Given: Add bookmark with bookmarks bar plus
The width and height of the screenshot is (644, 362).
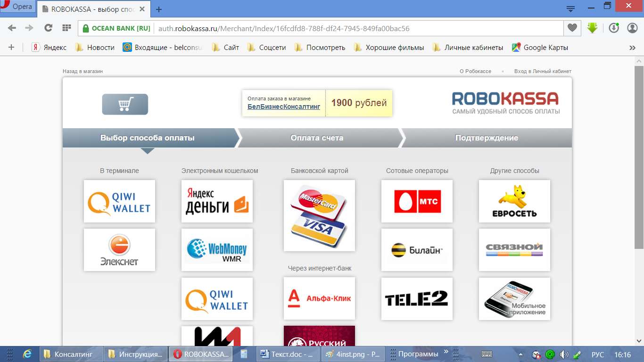Looking at the screenshot, I should [11, 47].
